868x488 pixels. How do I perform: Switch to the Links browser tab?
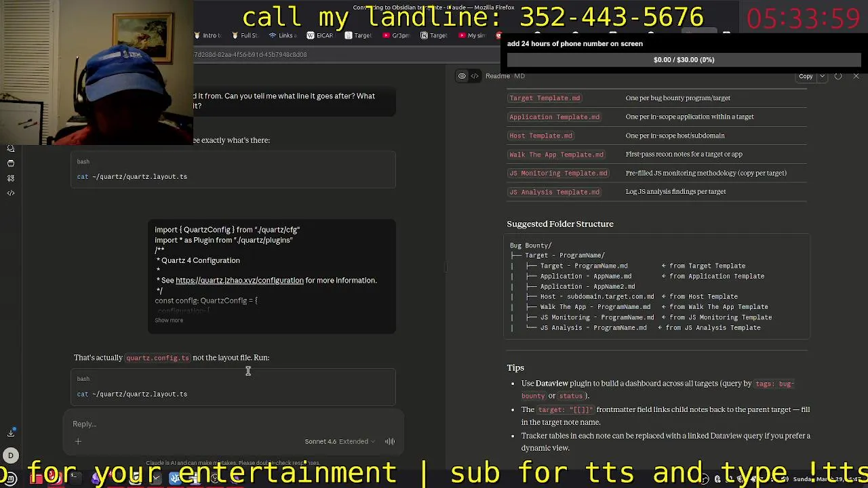[282, 35]
